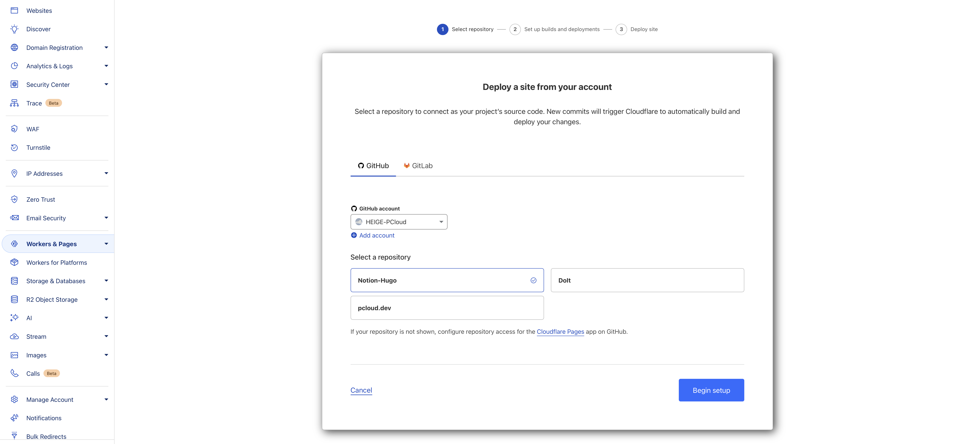The height and width of the screenshot is (444, 980).
Task: Open the Cloudflare Pages link
Action: (560, 332)
